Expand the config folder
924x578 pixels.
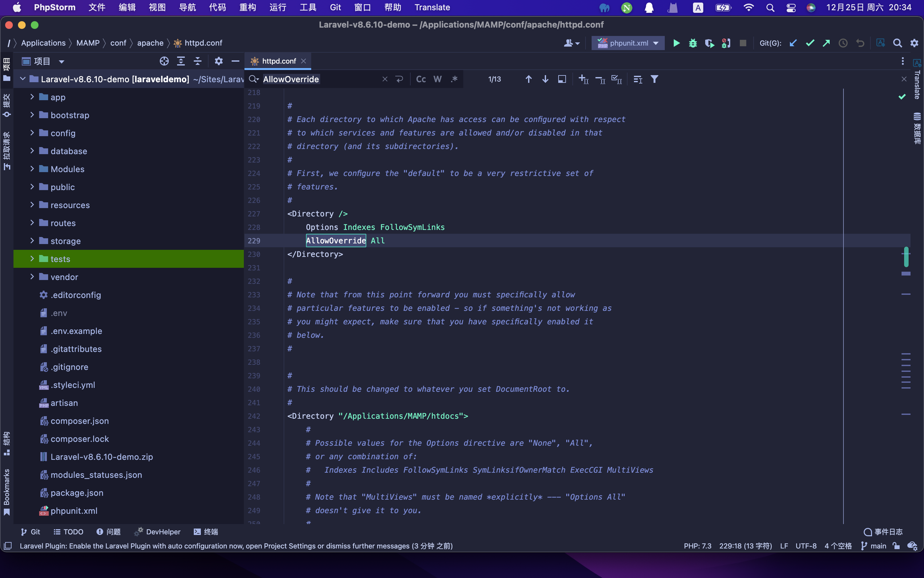point(32,133)
